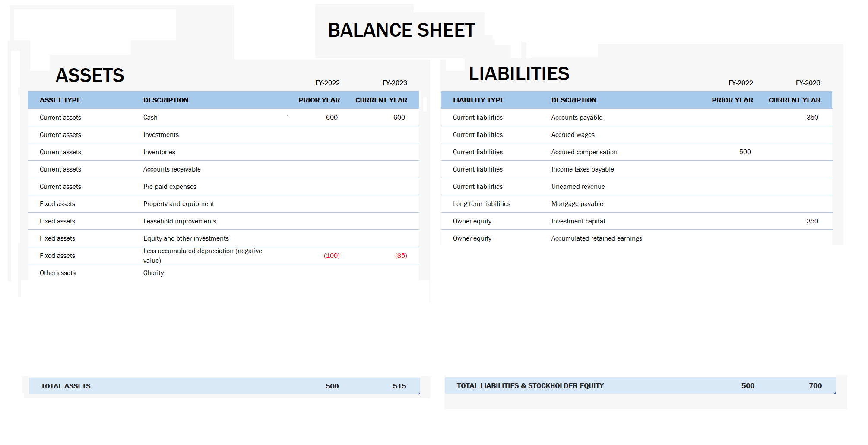Select the Total Assets current year 515
Viewport: 868px width, 445px height.
(x=399, y=386)
